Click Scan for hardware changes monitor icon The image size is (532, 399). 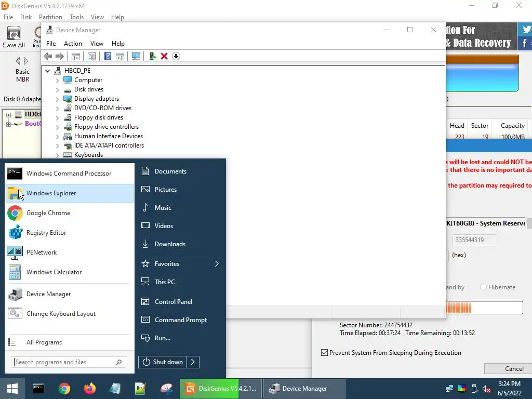136,56
